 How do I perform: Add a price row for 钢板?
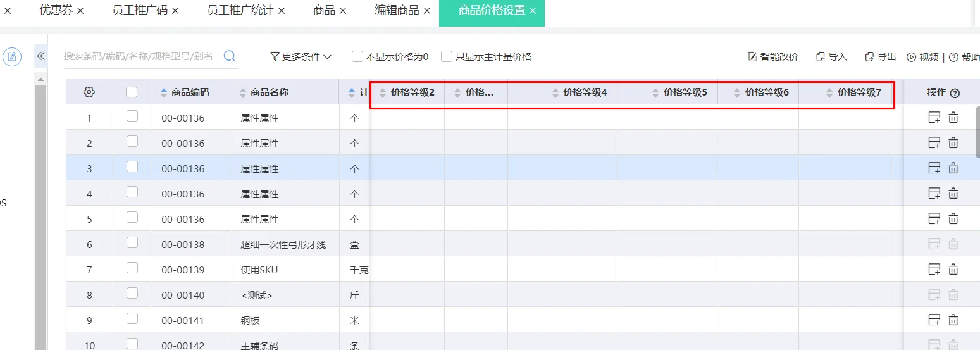click(934, 320)
